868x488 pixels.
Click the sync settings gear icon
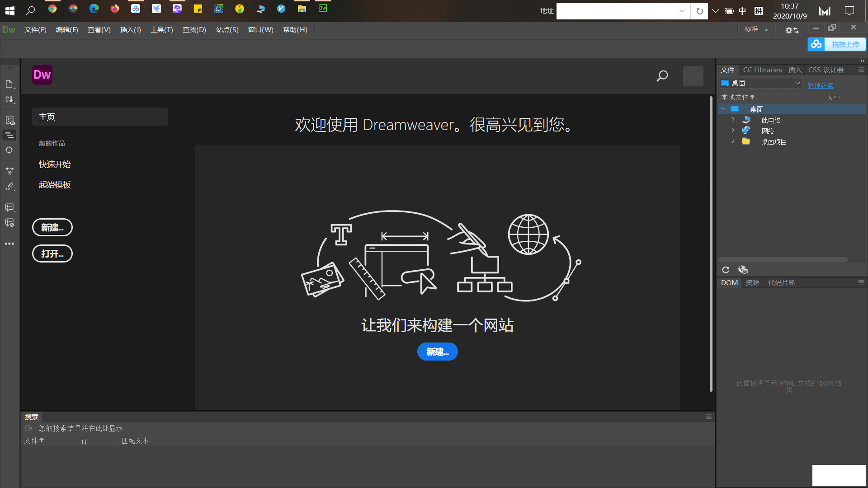tap(792, 30)
